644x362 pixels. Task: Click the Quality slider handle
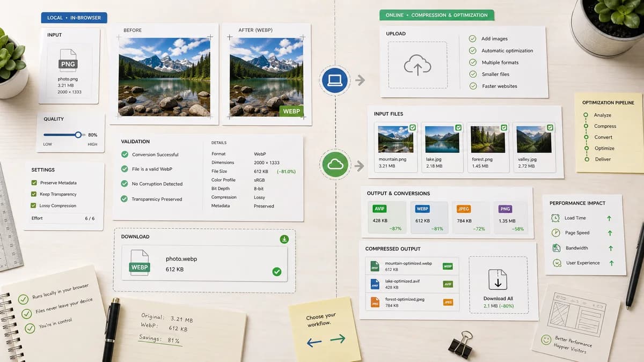[x=78, y=135]
